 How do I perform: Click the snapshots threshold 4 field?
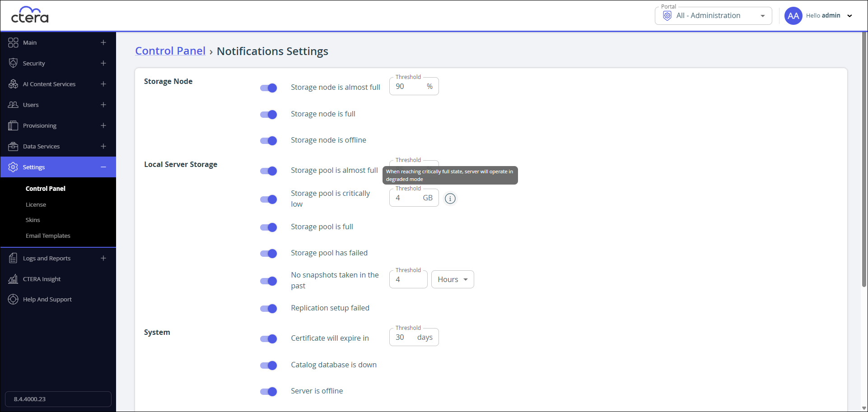(x=408, y=279)
